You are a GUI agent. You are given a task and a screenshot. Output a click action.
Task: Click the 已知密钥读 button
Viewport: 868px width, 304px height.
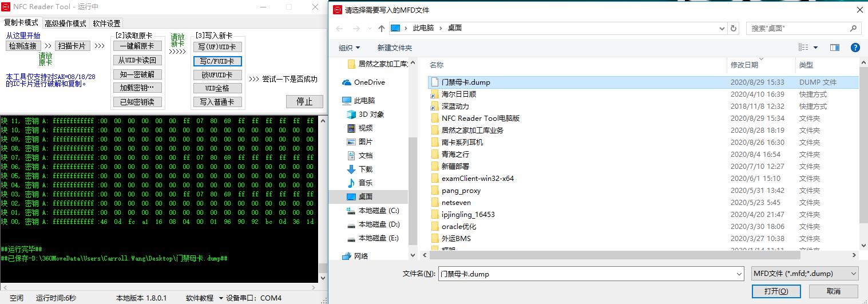[x=137, y=102]
